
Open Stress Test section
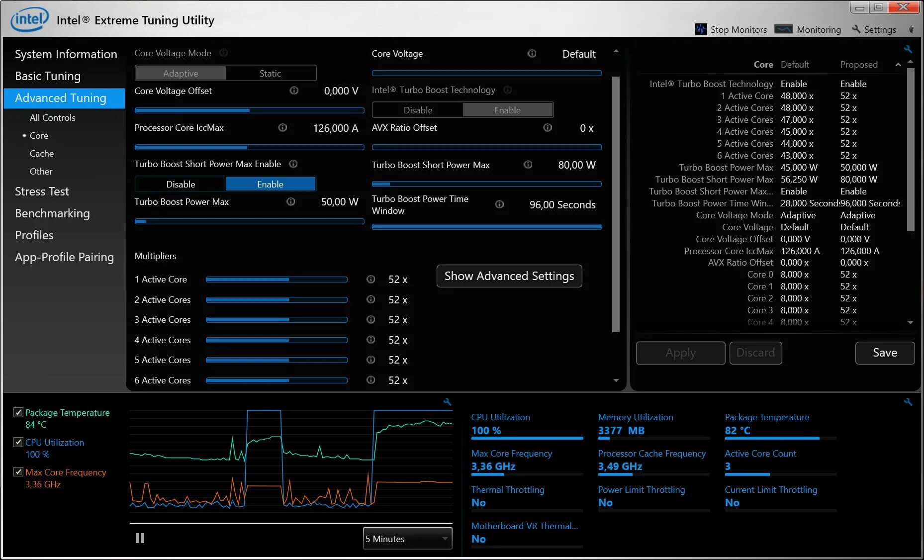coord(42,191)
